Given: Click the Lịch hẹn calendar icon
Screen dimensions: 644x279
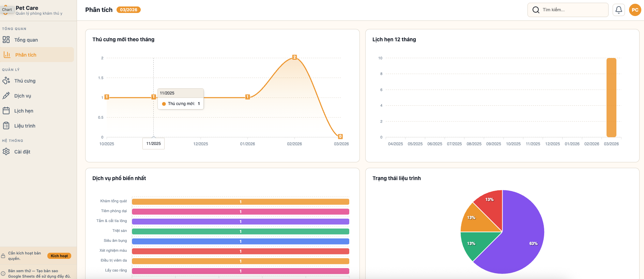Looking at the screenshot, I should pos(6,111).
